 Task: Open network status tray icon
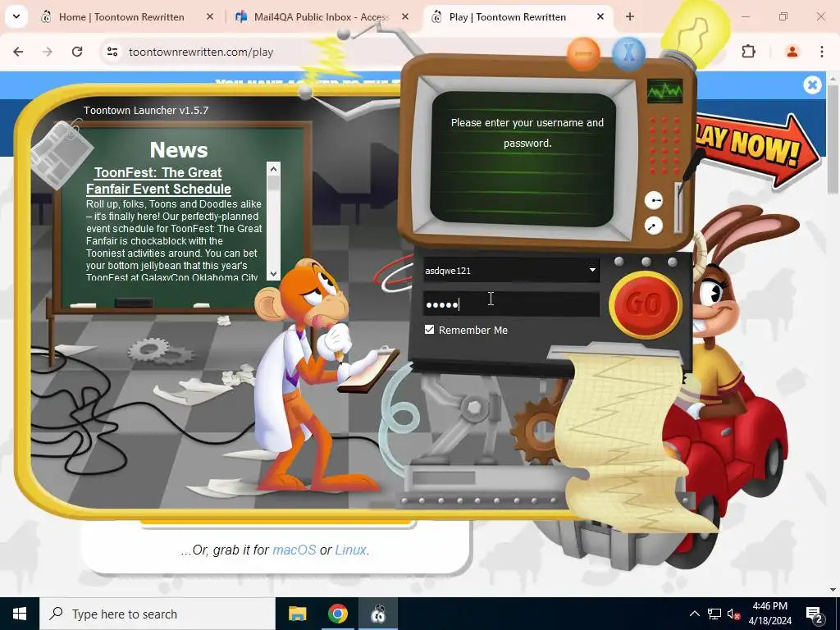point(714,614)
